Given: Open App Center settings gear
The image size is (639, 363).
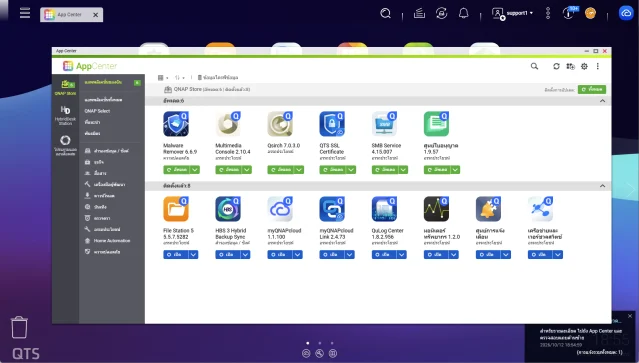Looking at the screenshot, I should 584,66.
